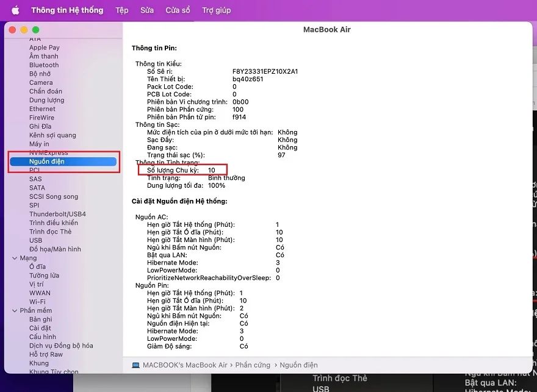537x392 pixels.
Task: Select Thunderbolt/USB4 in the sidebar
Action: coord(57,214)
